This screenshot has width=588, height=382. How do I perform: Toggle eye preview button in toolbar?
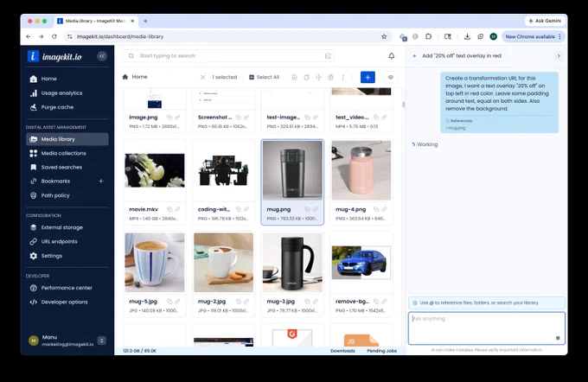pyautogui.click(x=390, y=77)
